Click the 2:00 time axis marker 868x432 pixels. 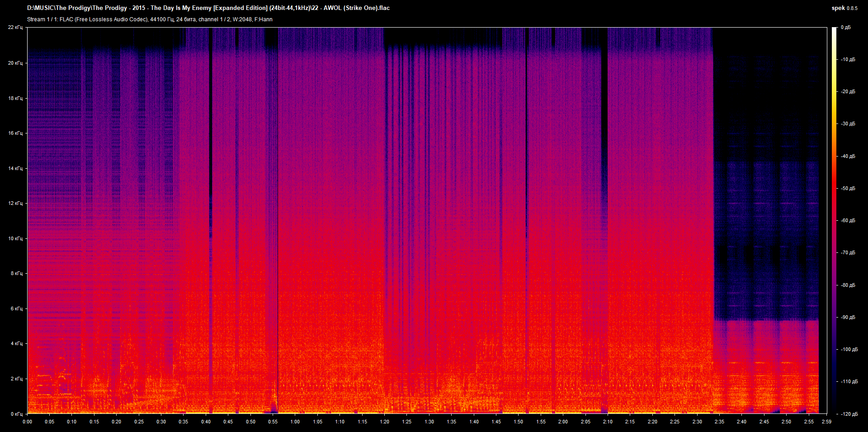[x=563, y=422]
